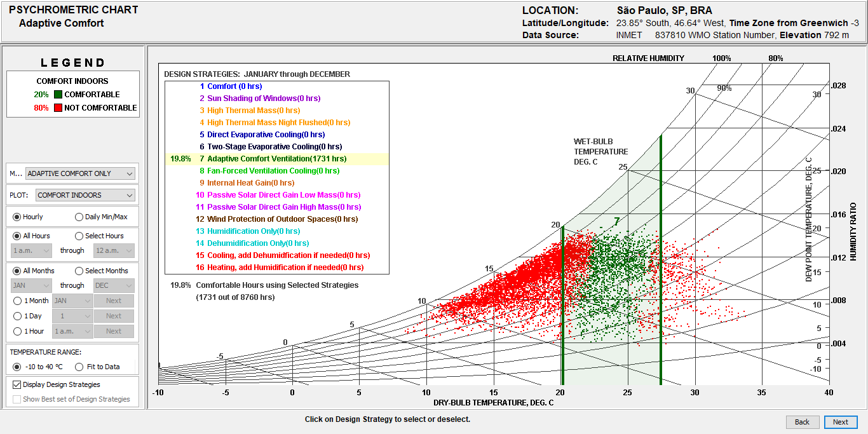Select strategy 5 Direct Evaporative Cooling
This screenshot has height=434, width=868.
click(266, 135)
